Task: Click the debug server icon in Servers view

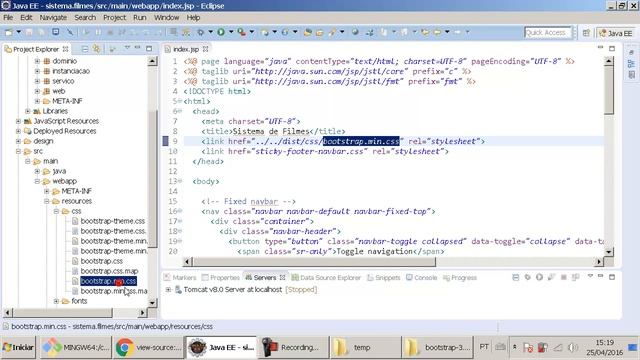Action: [527, 277]
